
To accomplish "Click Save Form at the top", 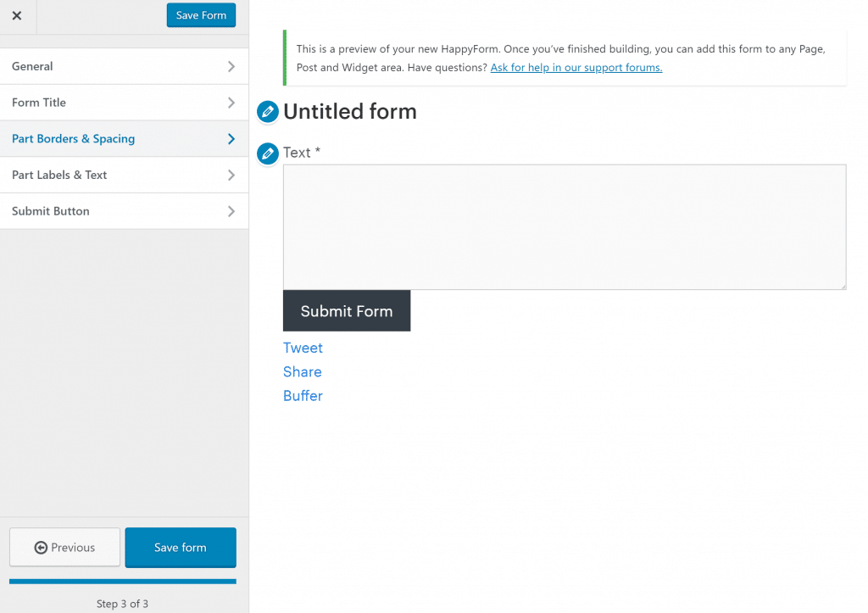I will pos(201,15).
